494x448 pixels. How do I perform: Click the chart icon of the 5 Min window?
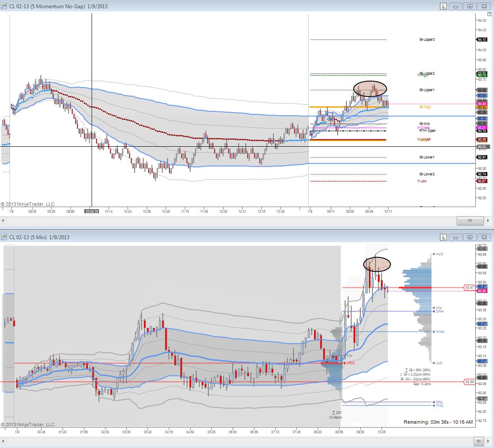pyautogui.click(x=4, y=237)
